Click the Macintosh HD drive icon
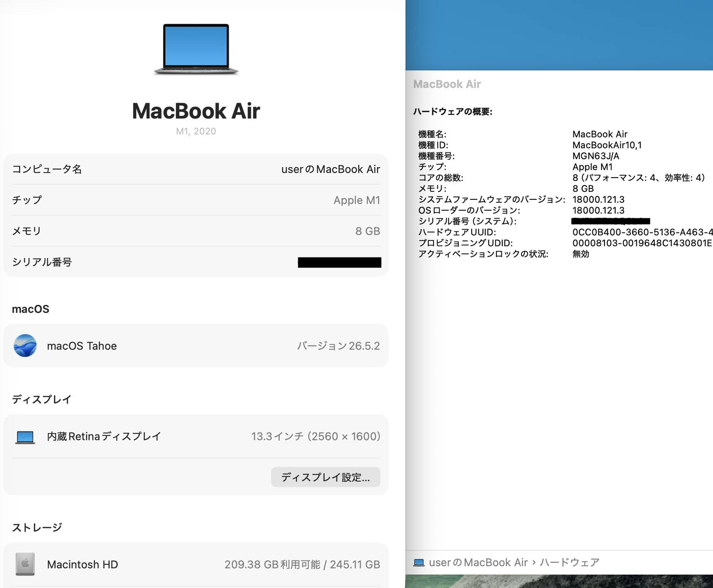 (25, 564)
